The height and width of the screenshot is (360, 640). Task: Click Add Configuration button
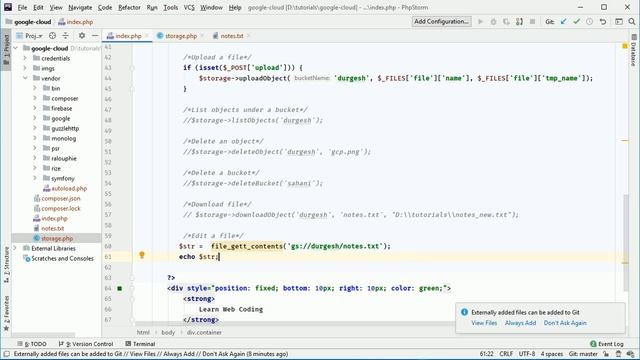point(441,22)
